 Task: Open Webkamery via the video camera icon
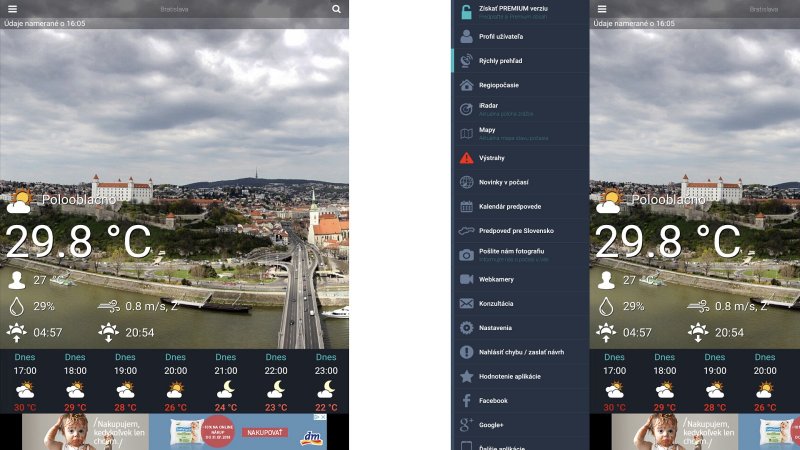(466, 279)
